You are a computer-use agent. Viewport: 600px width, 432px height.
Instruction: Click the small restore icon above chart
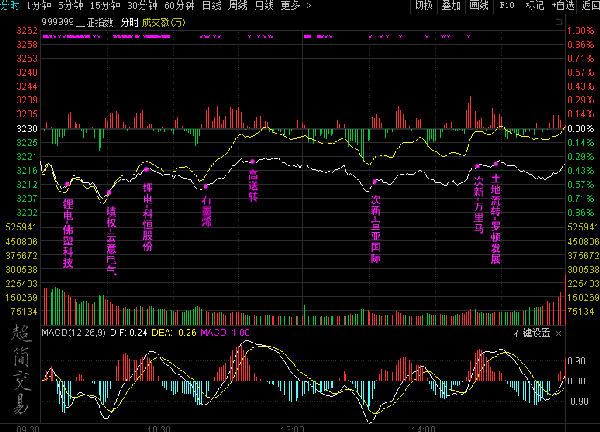[x=559, y=22]
